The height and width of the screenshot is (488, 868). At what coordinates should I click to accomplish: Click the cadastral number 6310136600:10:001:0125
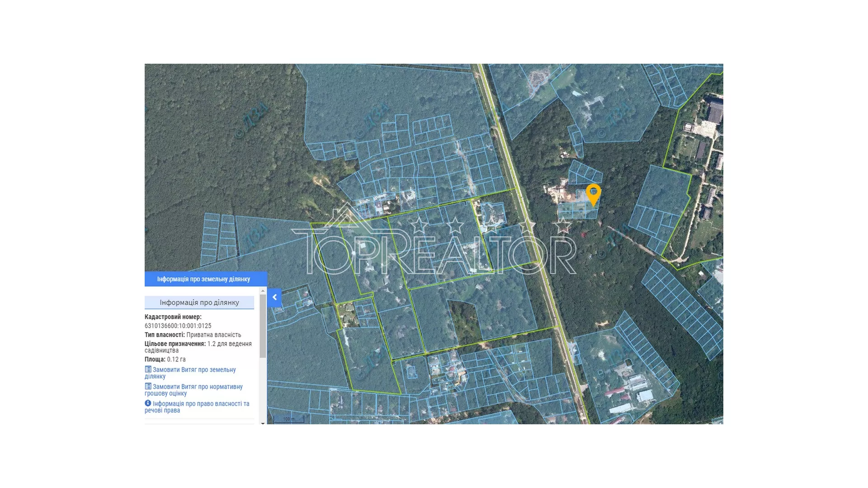(178, 326)
